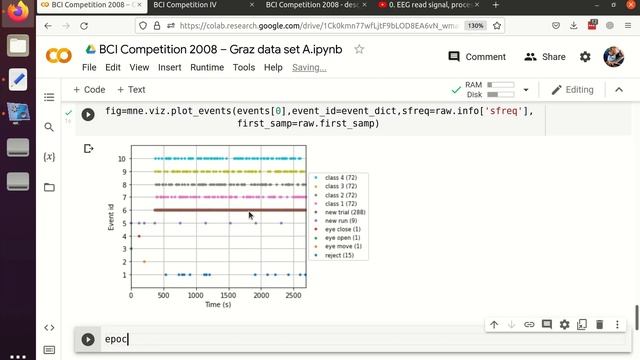640x360 pixels.
Task: Open the Comment button
Action: (x=477, y=57)
